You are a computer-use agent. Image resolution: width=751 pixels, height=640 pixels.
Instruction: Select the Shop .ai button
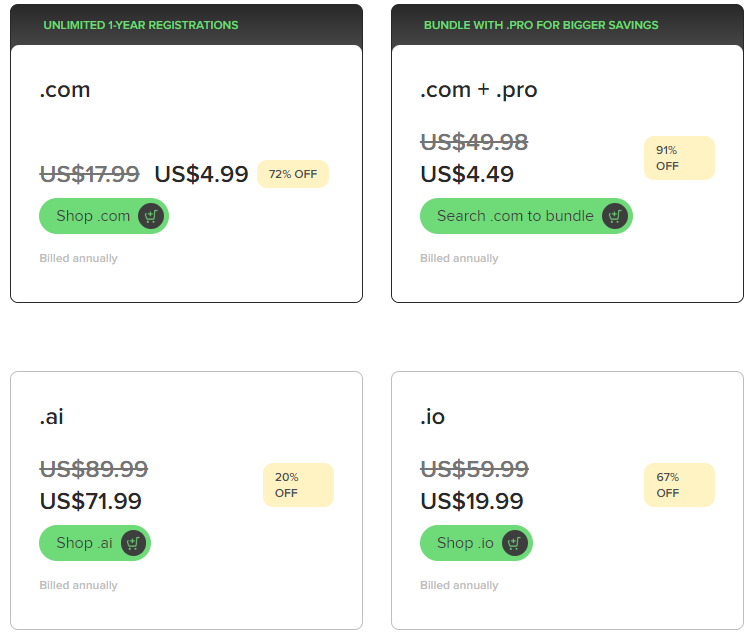tap(95, 543)
